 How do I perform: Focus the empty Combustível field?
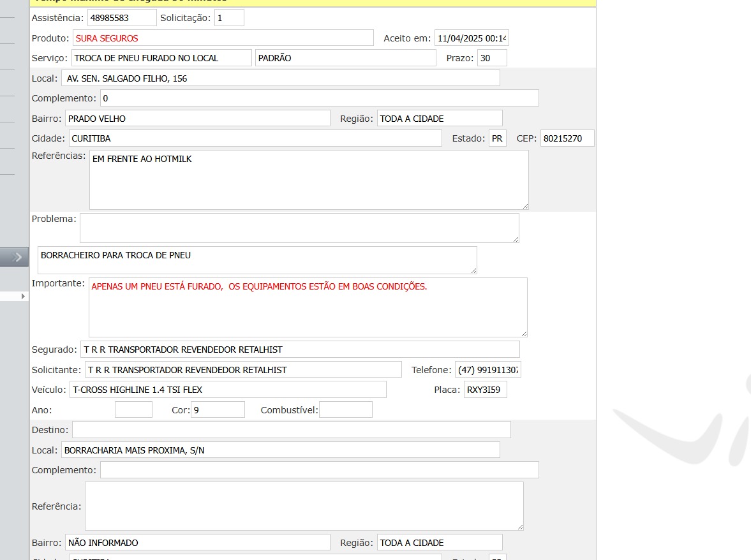[346, 409]
